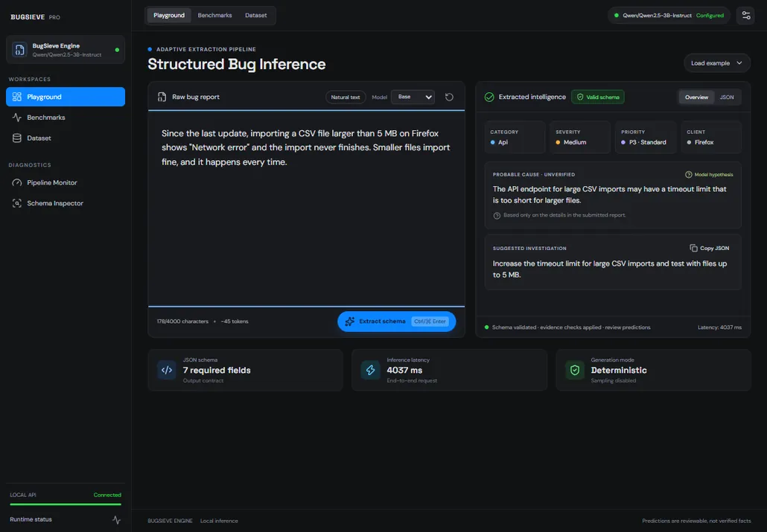This screenshot has height=532, width=767.
Task: Click the shield icon in Valid schema badge
Action: coord(580,97)
